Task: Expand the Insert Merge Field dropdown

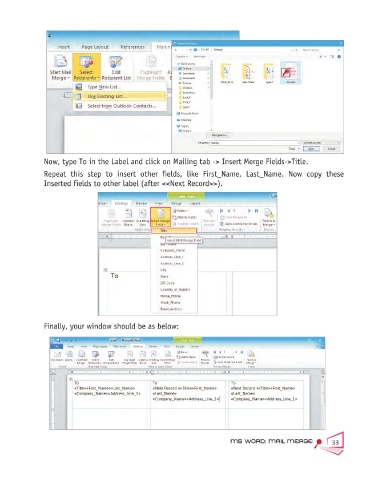Action: click(x=160, y=217)
